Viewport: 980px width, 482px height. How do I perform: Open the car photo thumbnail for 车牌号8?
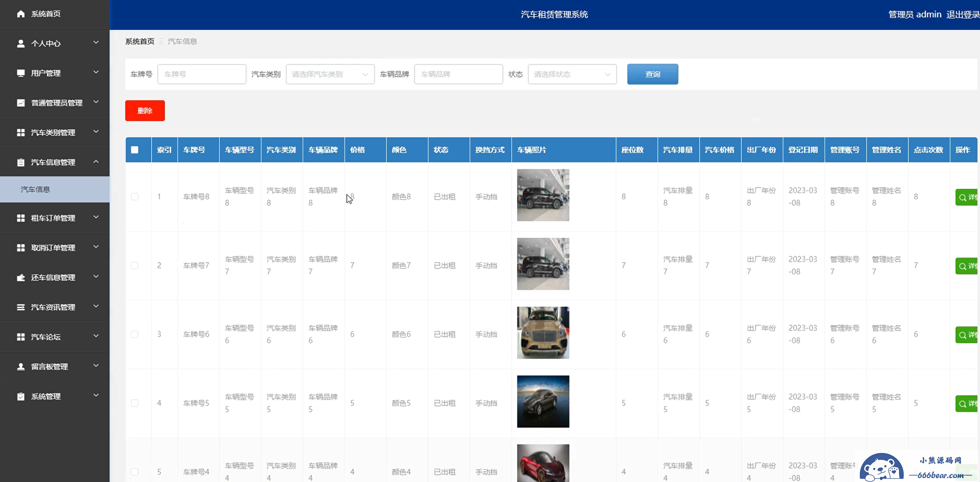click(543, 195)
